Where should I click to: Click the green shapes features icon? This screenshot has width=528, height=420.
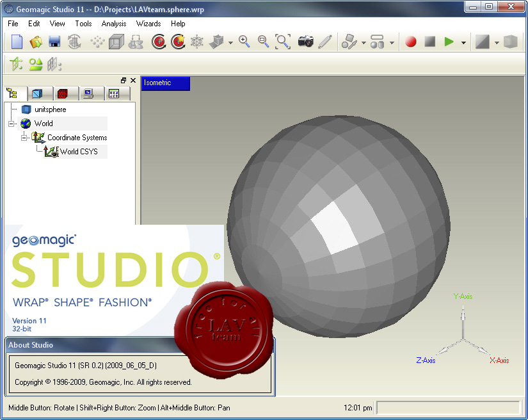coord(36,64)
